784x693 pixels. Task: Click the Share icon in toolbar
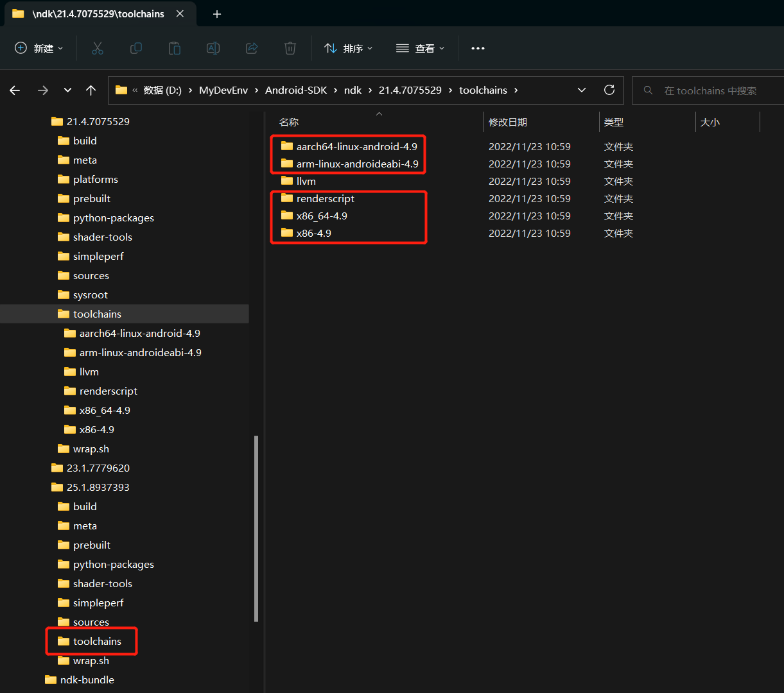point(252,48)
